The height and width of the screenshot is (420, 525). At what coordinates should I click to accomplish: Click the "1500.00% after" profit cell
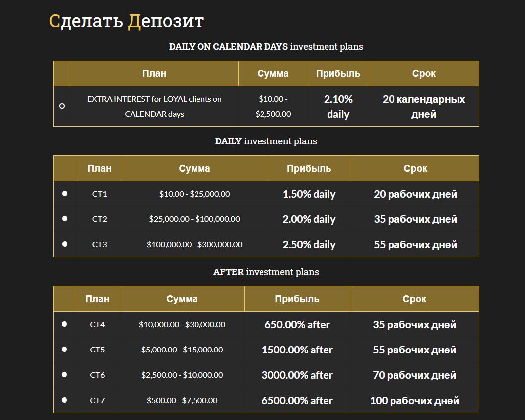(x=297, y=350)
